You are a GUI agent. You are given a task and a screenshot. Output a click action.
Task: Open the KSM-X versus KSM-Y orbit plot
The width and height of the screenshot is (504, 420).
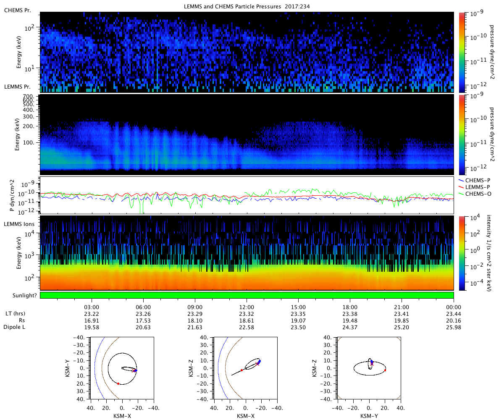[122, 368]
